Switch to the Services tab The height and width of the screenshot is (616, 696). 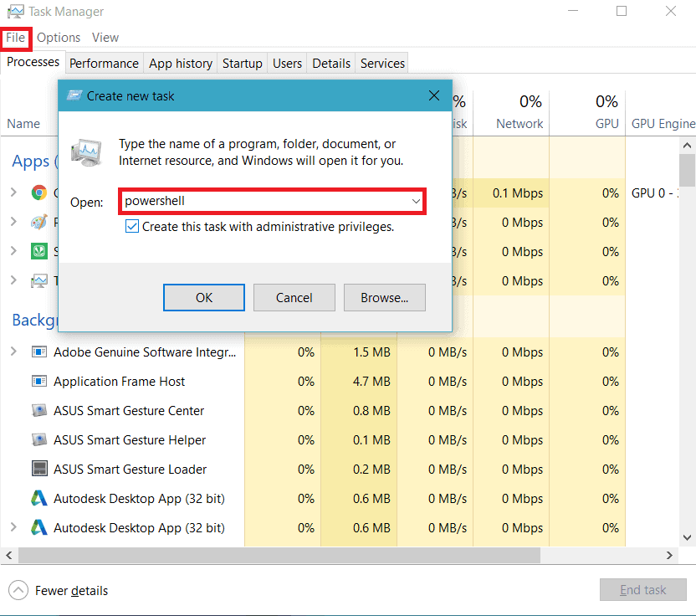pyautogui.click(x=381, y=63)
